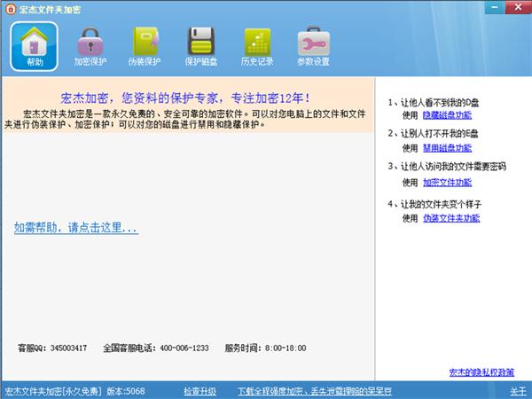Screen dimensions: 532x399
Task: Click item 2、让别人打不开我的E盘
Action: 433,134
